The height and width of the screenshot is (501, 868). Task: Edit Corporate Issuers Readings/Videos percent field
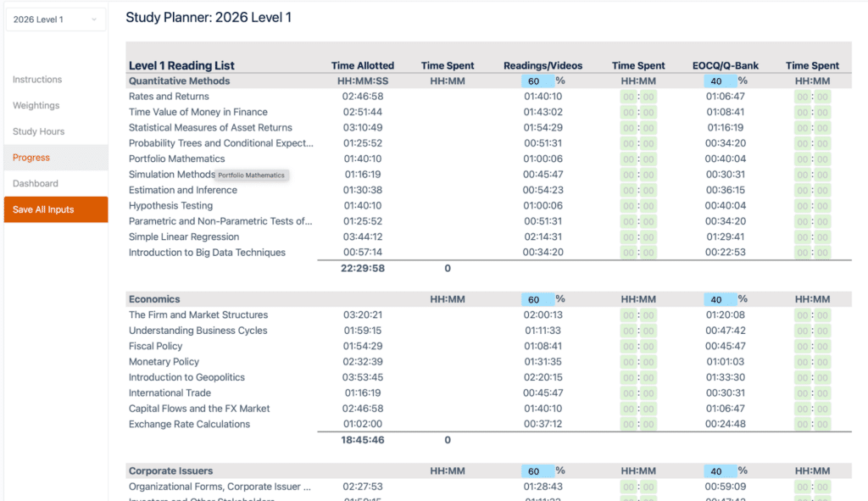tap(537, 471)
